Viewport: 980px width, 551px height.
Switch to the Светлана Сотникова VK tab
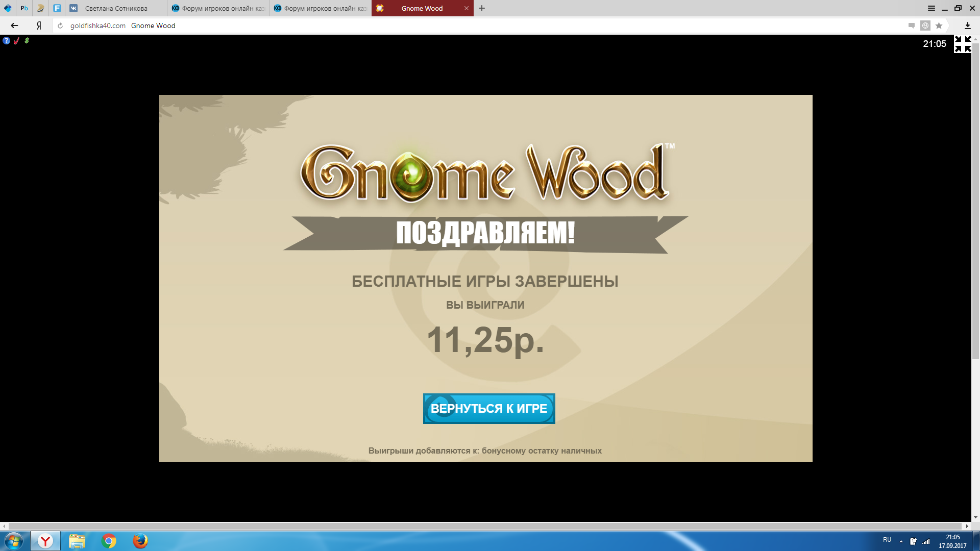tap(116, 8)
